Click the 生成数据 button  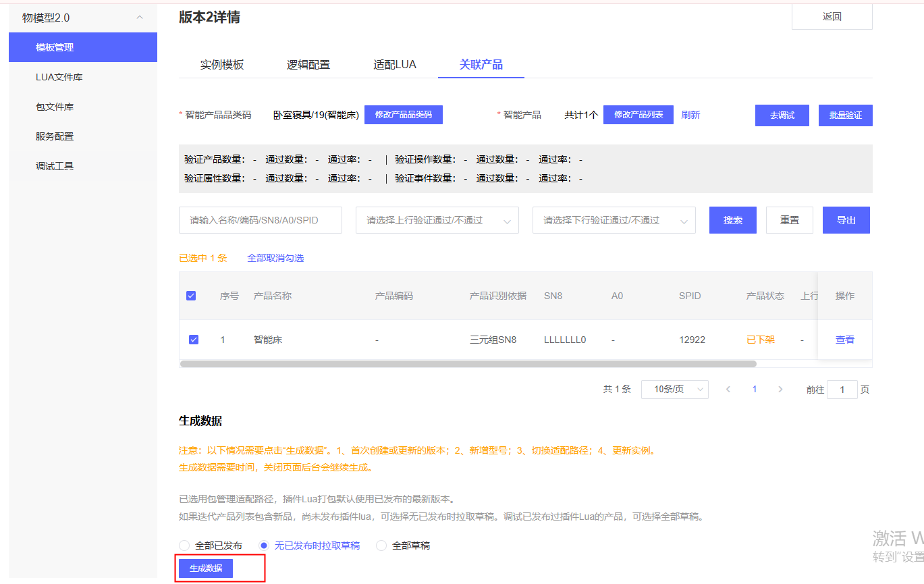(x=206, y=568)
